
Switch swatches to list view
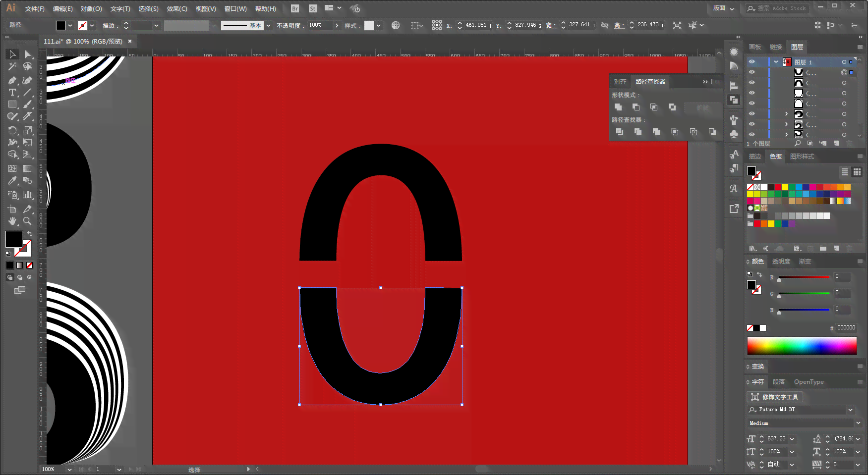(x=845, y=172)
